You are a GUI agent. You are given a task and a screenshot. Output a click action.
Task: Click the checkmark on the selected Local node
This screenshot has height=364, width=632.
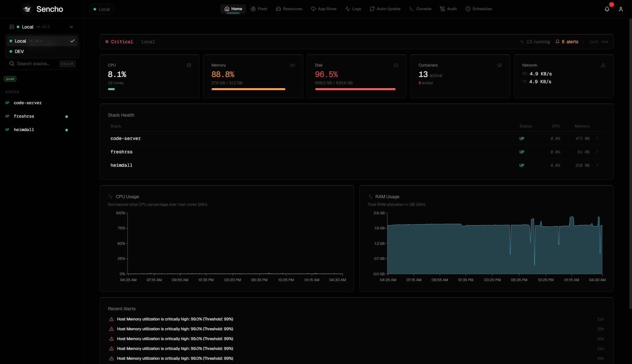(72, 41)
